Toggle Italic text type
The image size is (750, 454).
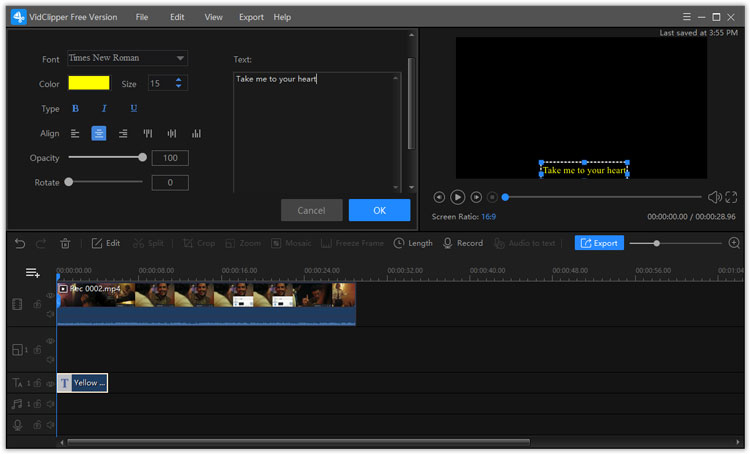click(x=104, y=109)
